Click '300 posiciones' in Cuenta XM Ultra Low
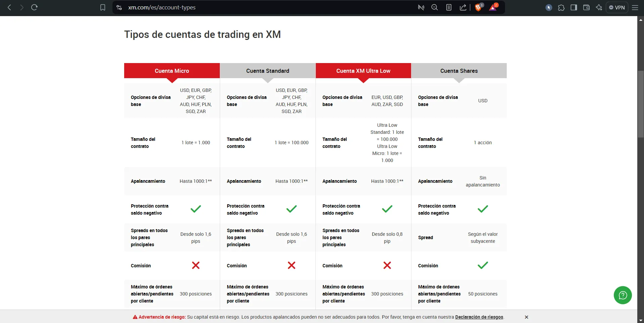The image size is (644, 323). click(x=387, y=294)
